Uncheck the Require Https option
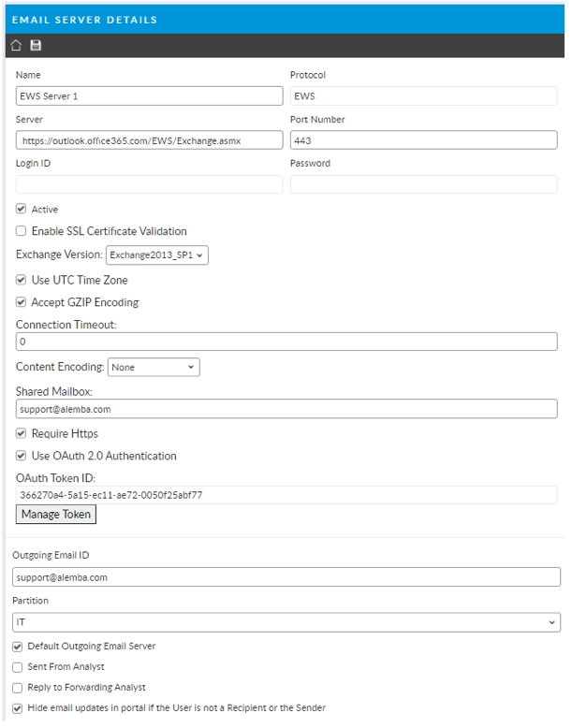The width and height of the screenshot is (587, 728). [x=22, y=433]
